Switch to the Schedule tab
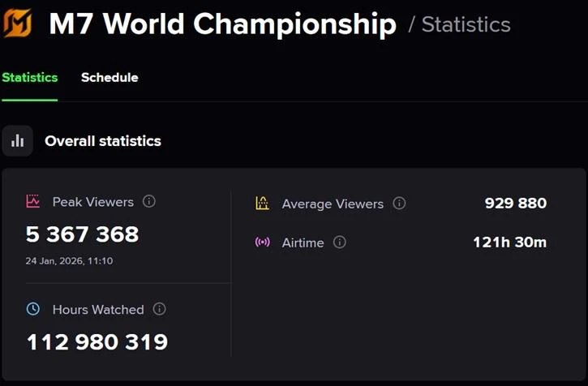Screen dimensions: 588x386 point(109,78)
